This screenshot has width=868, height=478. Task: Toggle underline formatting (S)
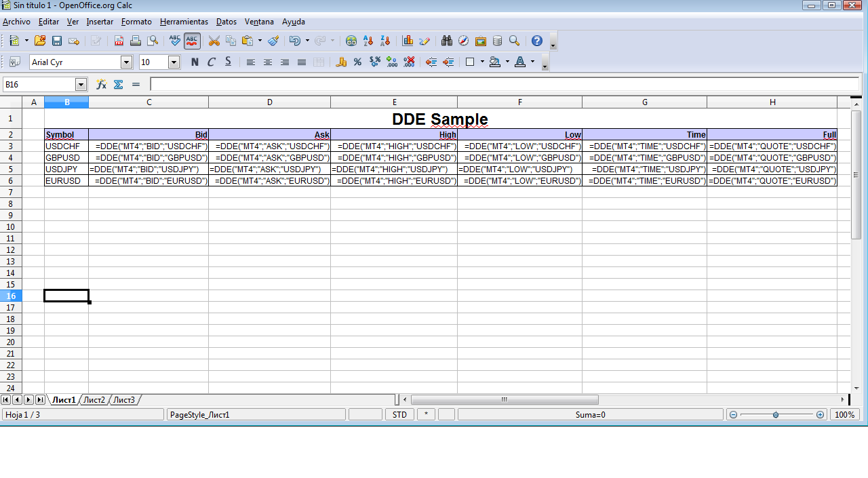tap(228, 62)
